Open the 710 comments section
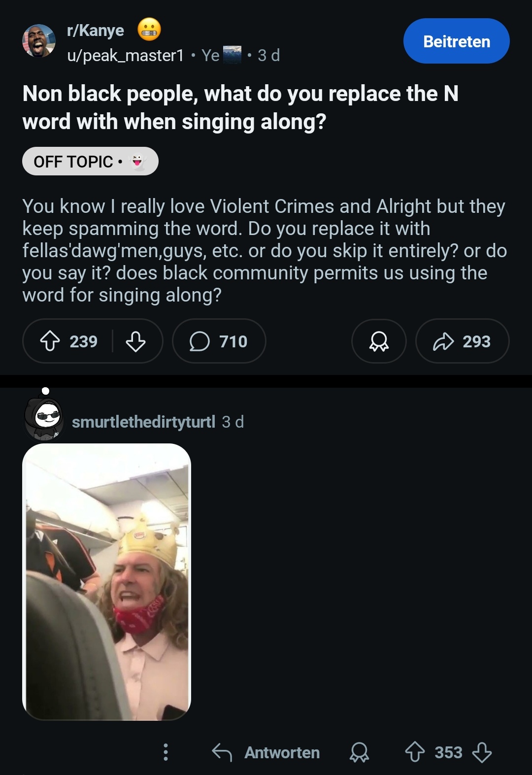 [x=219, y=341]
